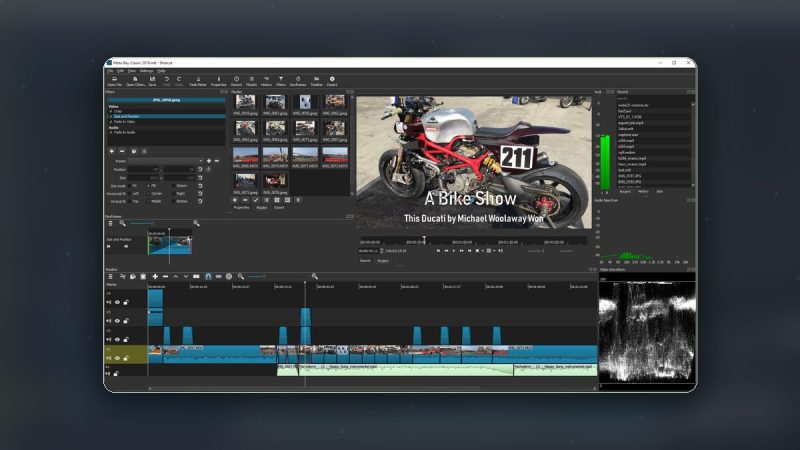800x450 pixels.
Task: Open the History panel from main toolbar
Action: [266, 81]
